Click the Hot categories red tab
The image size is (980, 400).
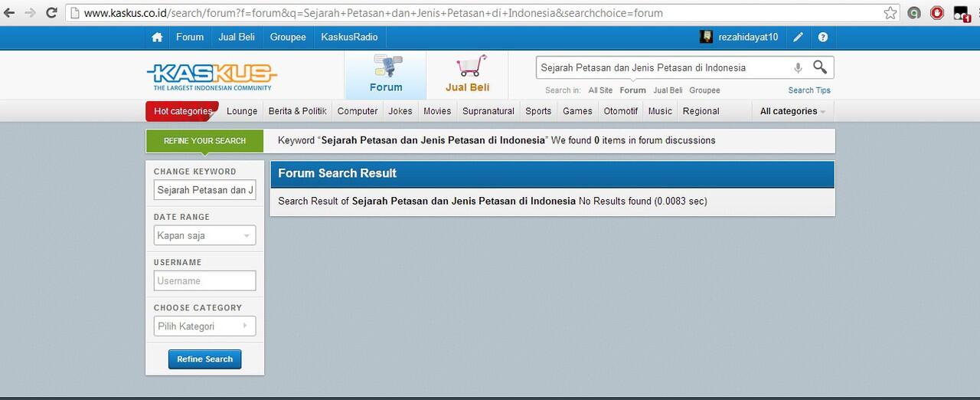pos(182,111)
